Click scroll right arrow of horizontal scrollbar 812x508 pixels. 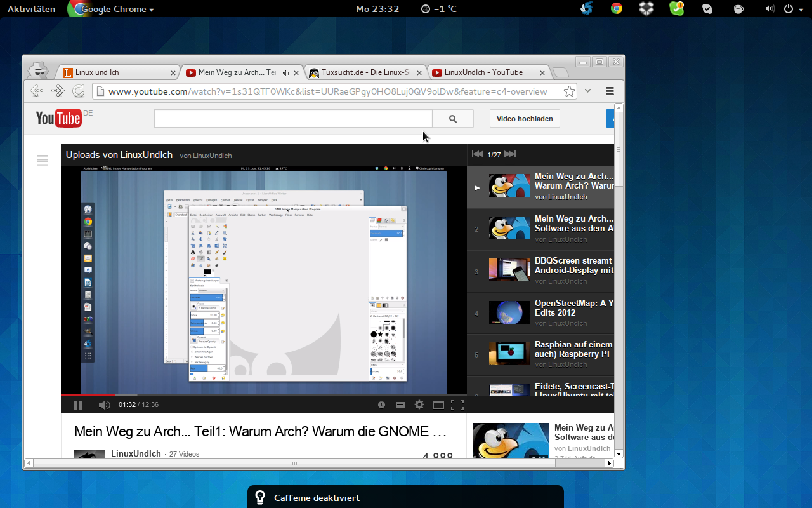[x=610, y=464]
